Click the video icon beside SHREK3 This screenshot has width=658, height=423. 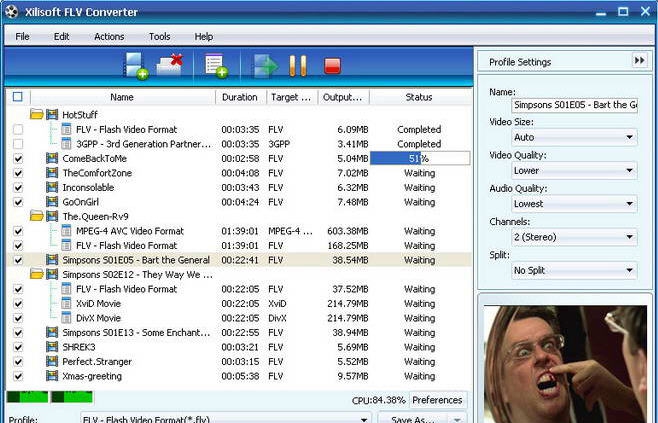point(52,347)
